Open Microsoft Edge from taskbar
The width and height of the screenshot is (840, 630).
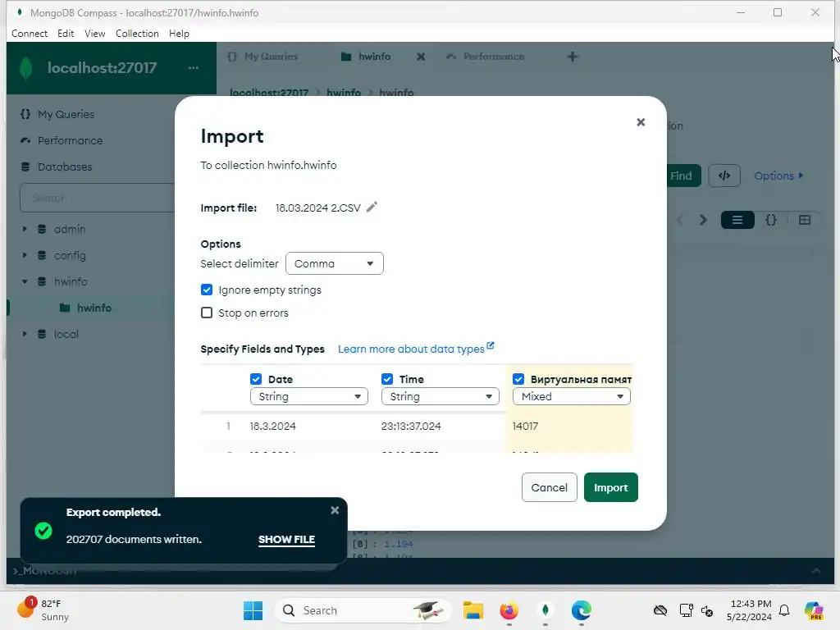(582, 610)
